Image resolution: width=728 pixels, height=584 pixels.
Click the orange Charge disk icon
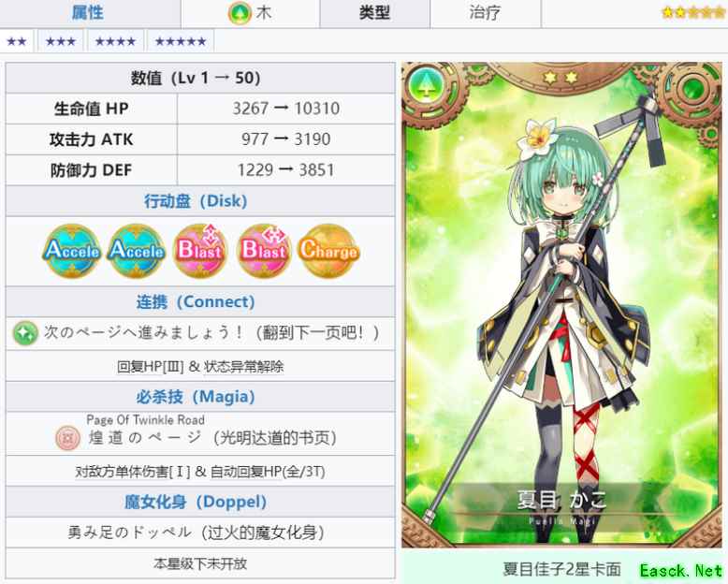[328, 251]
